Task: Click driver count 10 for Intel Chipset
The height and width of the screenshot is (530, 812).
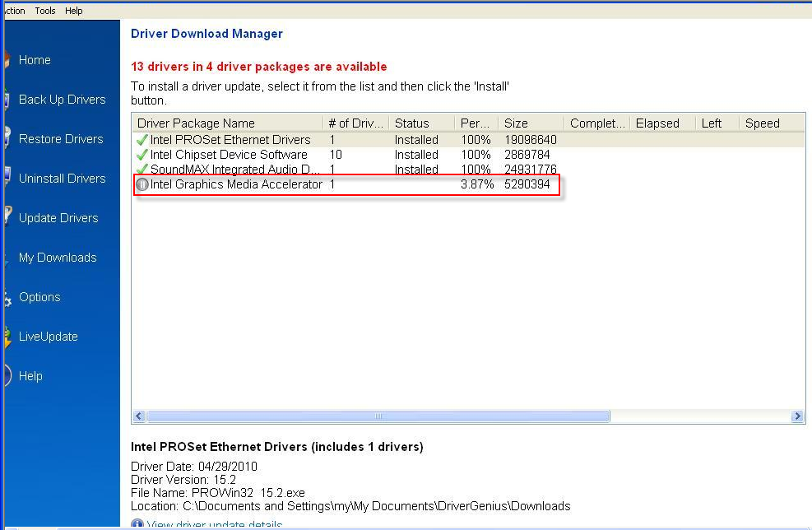Action: [x=336, y=155]
